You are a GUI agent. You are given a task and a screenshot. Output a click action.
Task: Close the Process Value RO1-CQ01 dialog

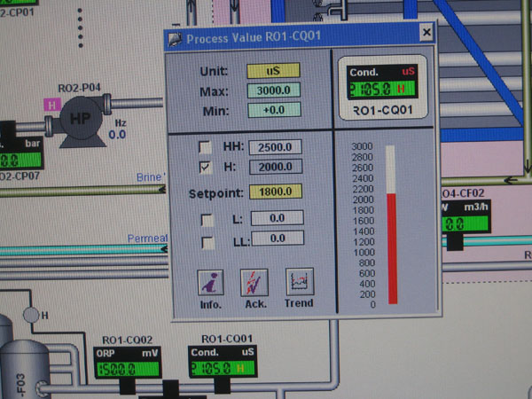click(x=426, y=35)
